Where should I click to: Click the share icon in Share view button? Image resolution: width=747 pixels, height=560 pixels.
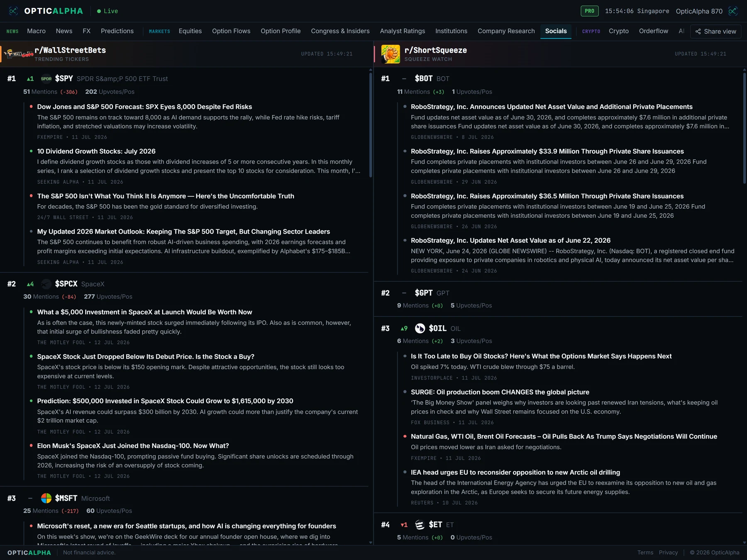click(698, 32)
